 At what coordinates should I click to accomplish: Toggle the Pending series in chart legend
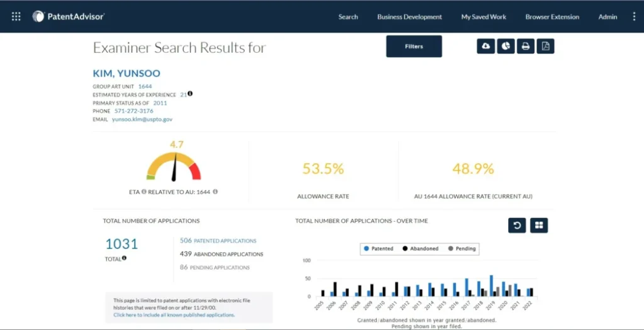coord(462,249)
